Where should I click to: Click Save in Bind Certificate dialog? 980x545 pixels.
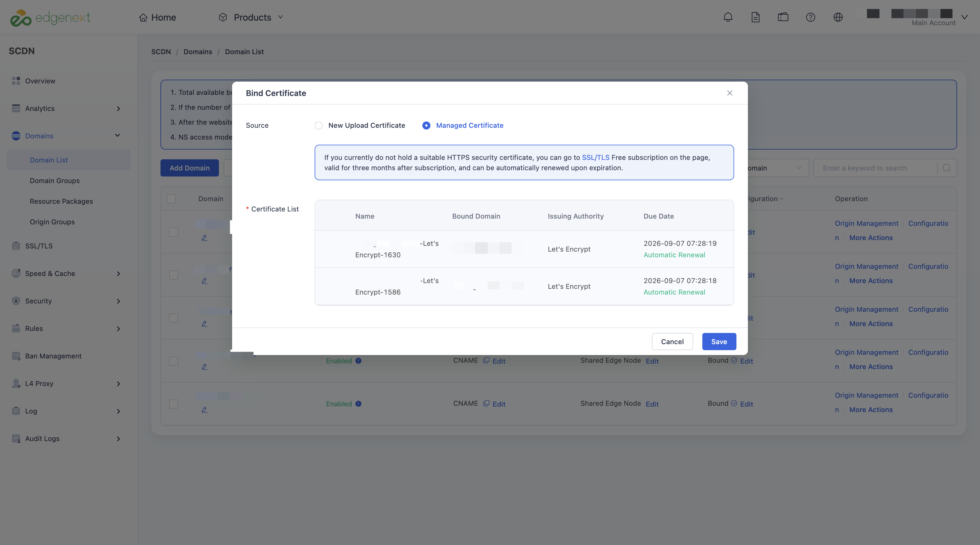pyautogui.click(x=719, y=342)
